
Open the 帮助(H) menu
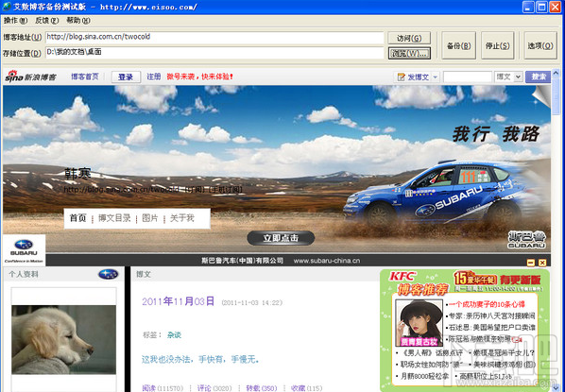78,21
